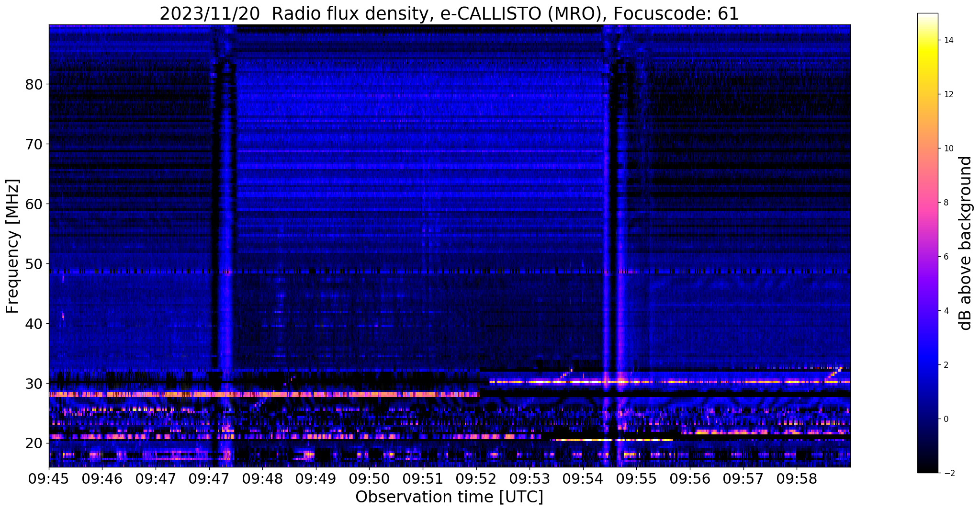Click the 20 MHz frequency tick label
980x511 pixels.
tap(34, 443)
